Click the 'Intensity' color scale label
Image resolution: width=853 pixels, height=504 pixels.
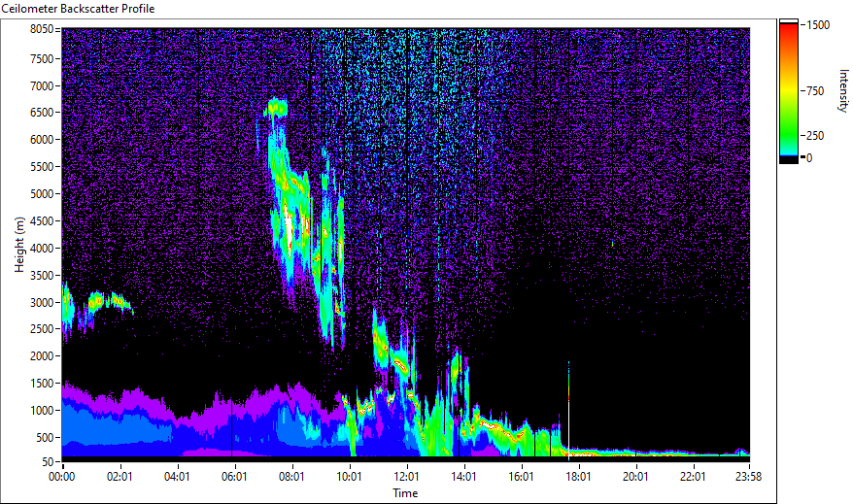coord(843,90)
